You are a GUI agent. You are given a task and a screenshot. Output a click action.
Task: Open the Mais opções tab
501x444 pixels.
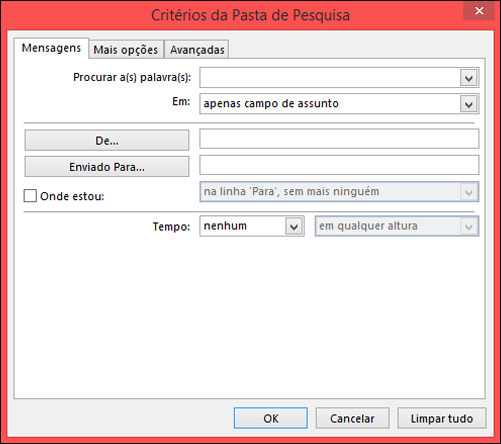point(126,50)
